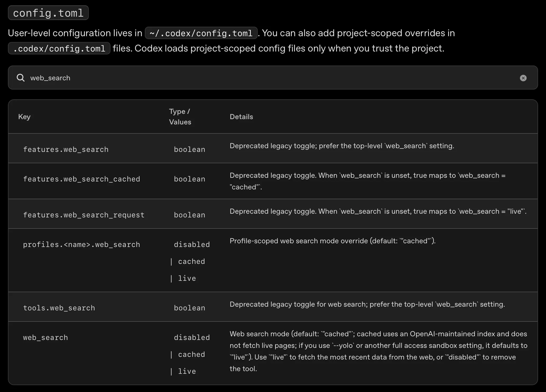Click the magnifying glass search icon
This screenshot has height=392, width=546.
(x=21, y=78)
